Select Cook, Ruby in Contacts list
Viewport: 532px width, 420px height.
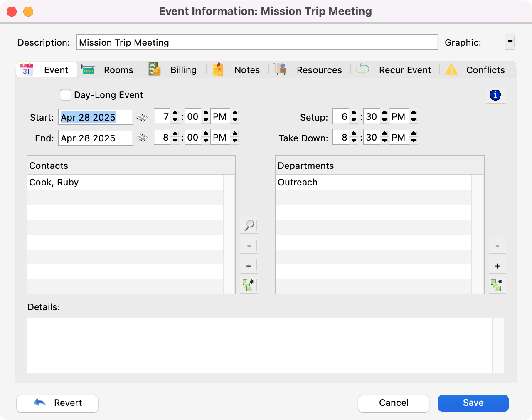click(x=54, y=183)
